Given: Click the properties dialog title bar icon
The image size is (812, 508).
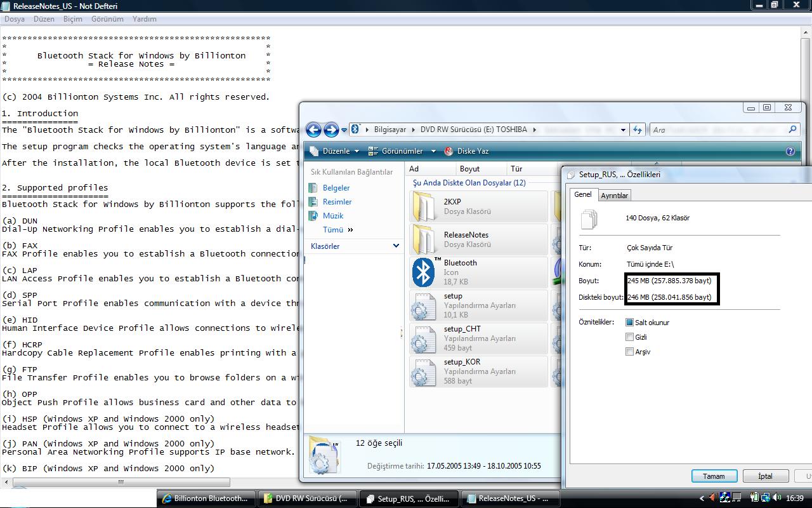Looking at the screenshot, I should [x=570, y=175].
